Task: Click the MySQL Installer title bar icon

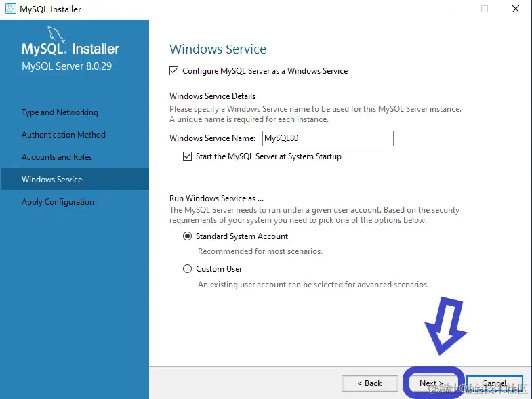Action: pos(11,9)
